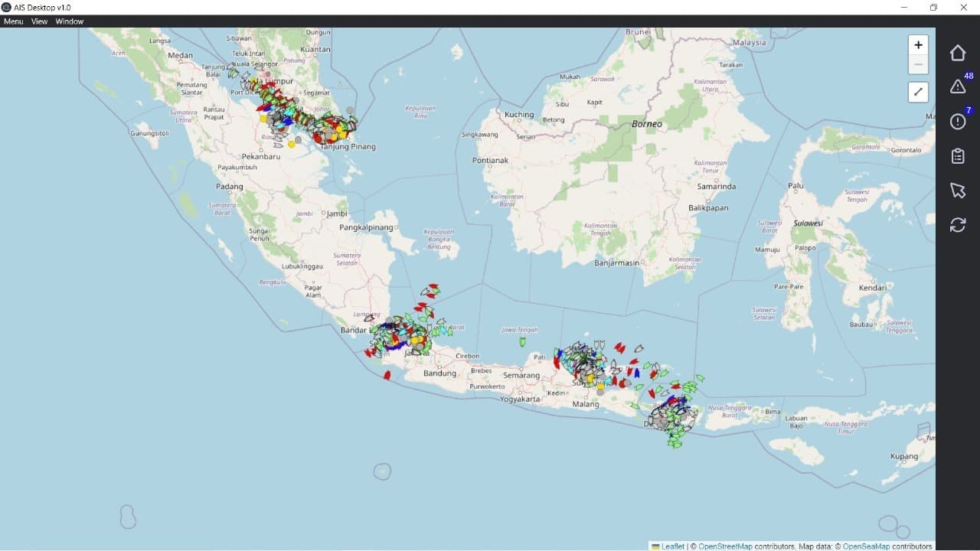Image resolution: width=980 pixels, height=551 pixels.
Task: View the notifications panel with 7 items
Action: click(958, 122)
